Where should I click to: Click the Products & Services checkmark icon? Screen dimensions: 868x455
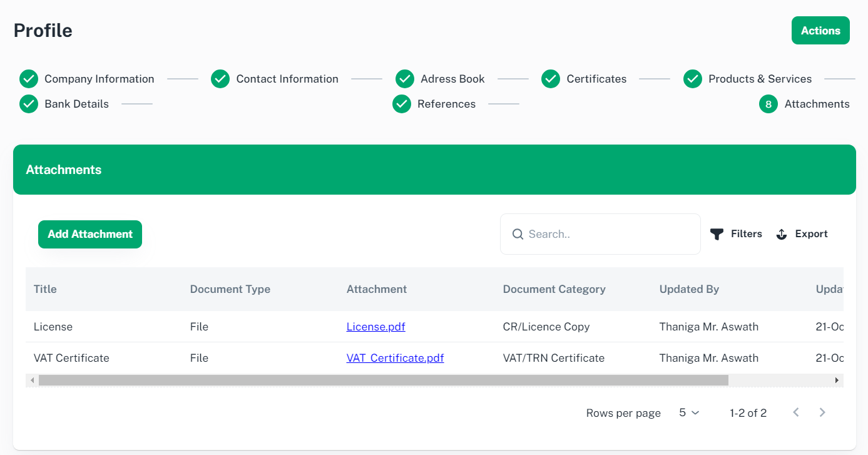click(x=693, y=79)
